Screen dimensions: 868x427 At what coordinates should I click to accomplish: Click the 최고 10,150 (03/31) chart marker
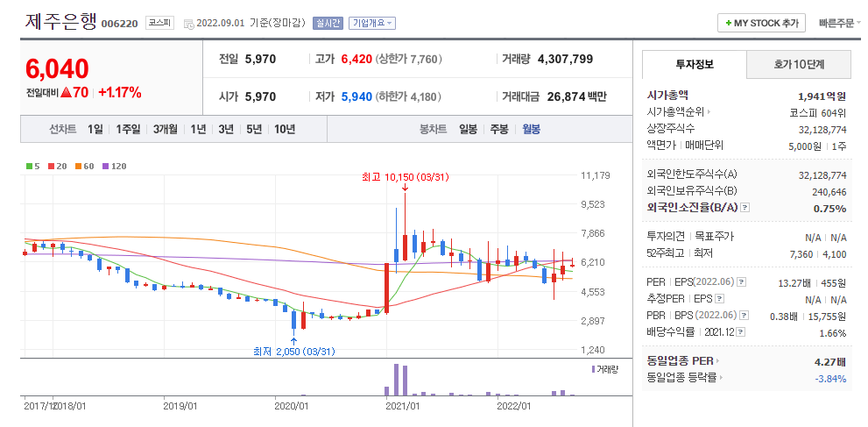point(405,177)
